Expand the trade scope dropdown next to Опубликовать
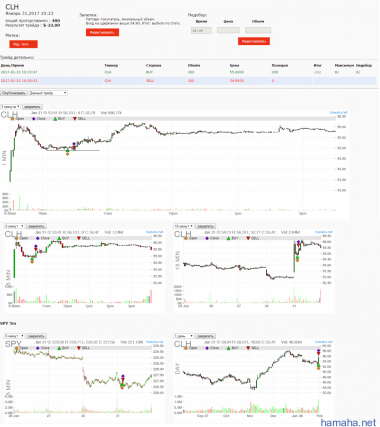 click(48, 93)
